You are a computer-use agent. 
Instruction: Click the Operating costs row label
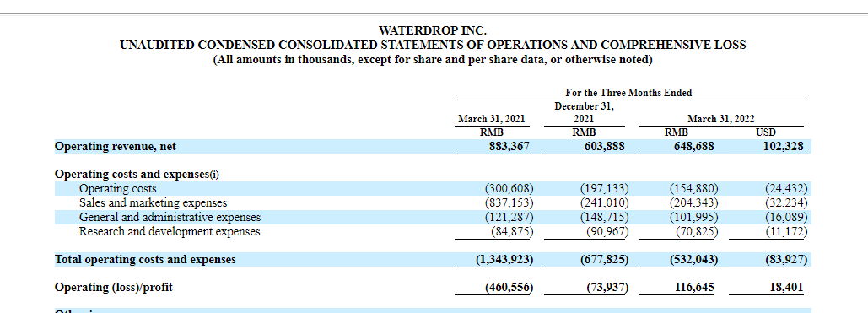point(118,189)
